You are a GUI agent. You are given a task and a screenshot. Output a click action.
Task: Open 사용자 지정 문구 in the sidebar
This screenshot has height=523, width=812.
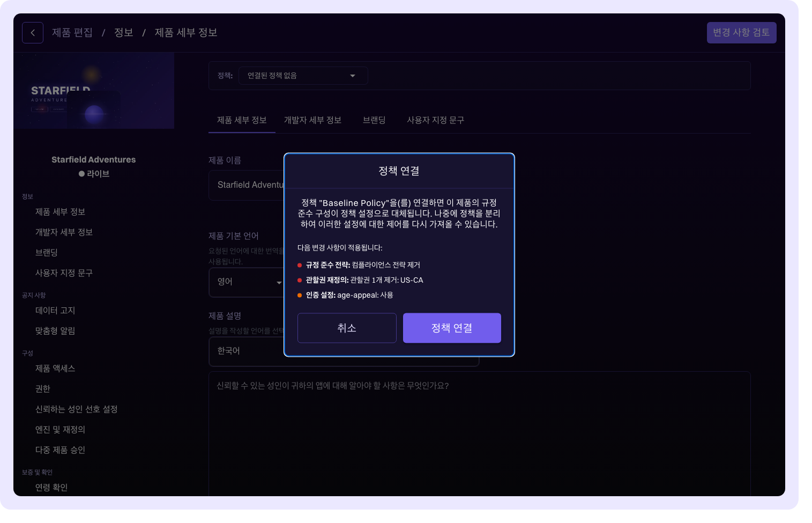(64, 273)
